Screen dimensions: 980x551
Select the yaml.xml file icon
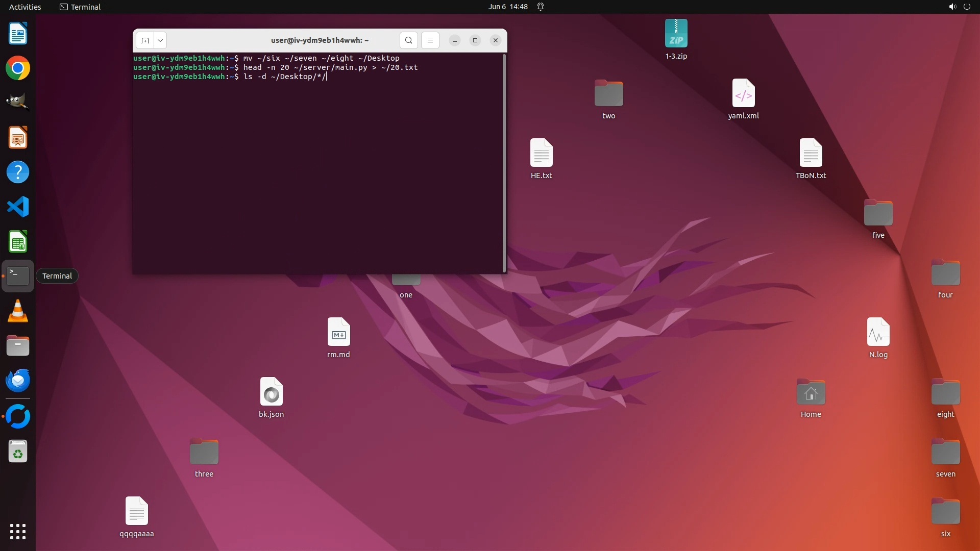pos(743,94)
